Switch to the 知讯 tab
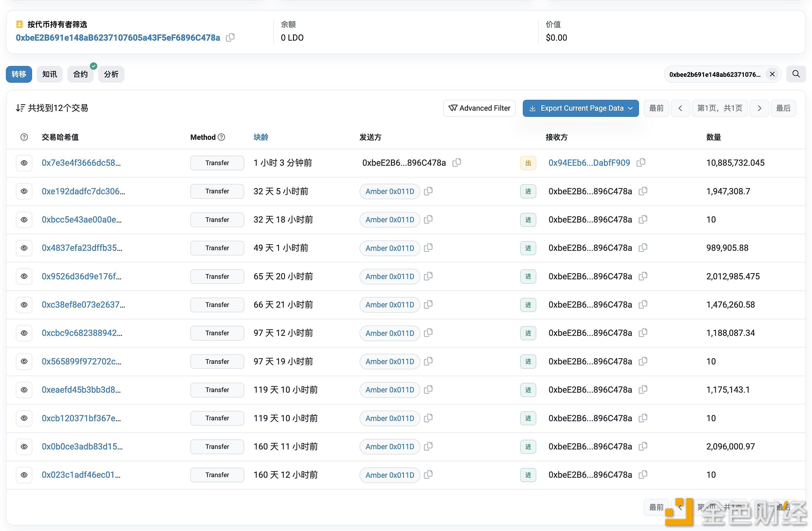This screenshot has width=812, height=531. coord(49,74)
